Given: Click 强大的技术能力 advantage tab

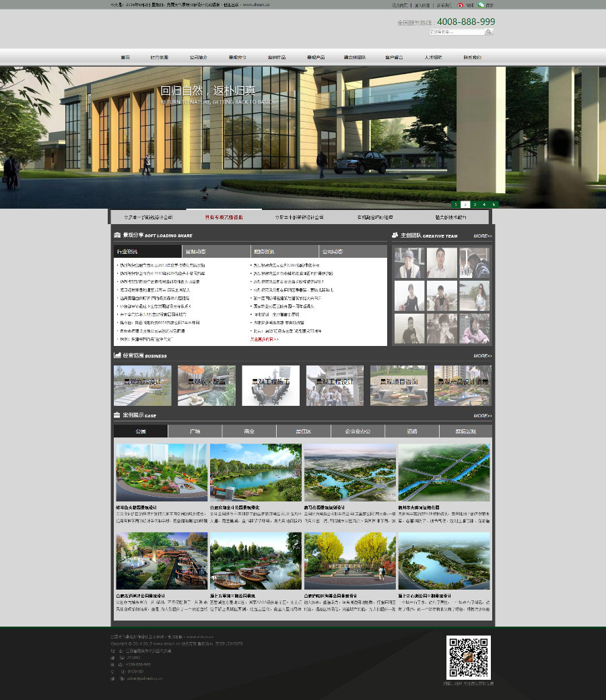Looking at the screenshot, I should click(x=450, y=217).
